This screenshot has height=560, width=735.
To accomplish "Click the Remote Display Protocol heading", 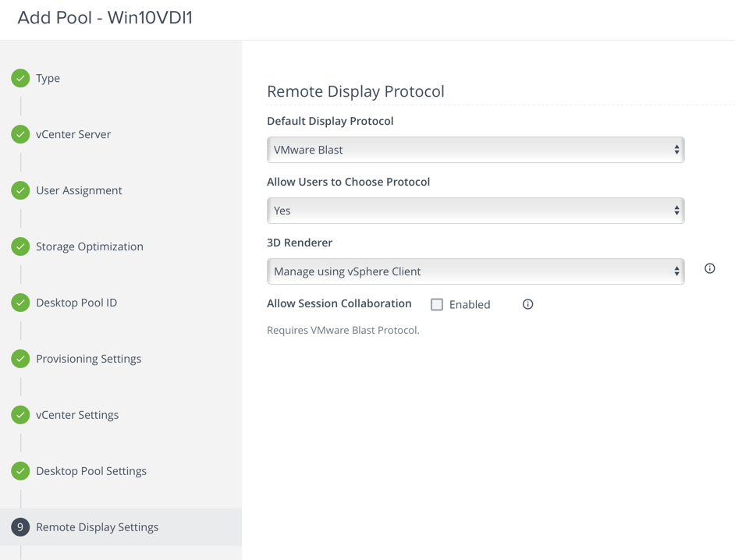I will (355, 91).
